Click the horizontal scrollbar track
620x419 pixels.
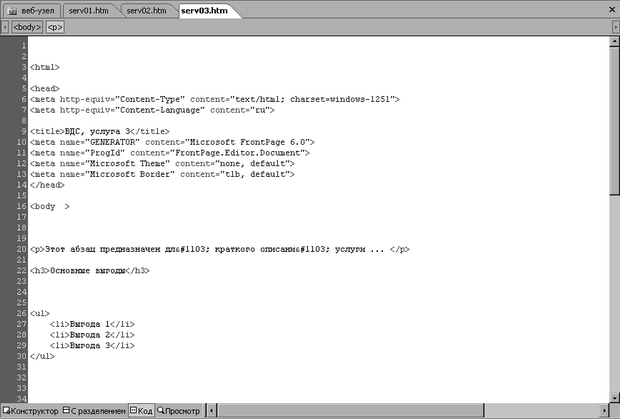(400, 411)
